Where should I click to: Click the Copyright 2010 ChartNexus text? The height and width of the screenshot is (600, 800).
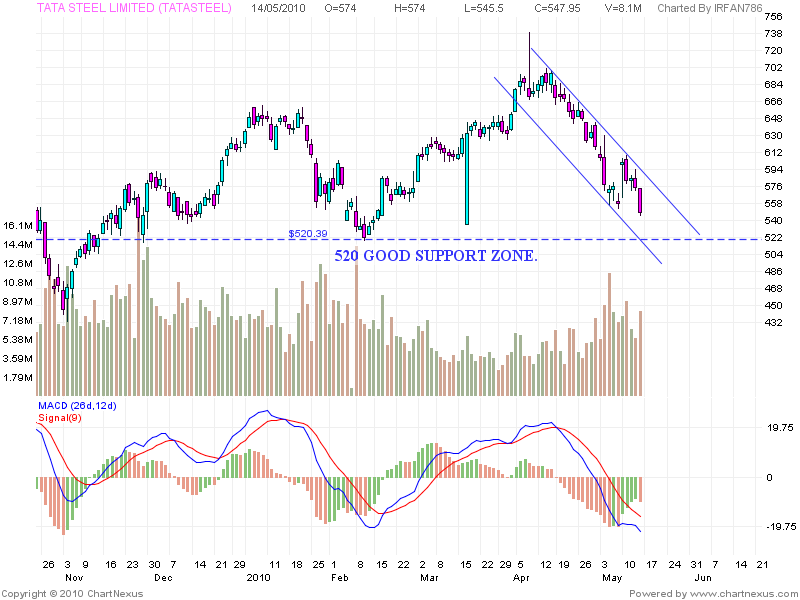pyautogui.click(x=75, y=591)
